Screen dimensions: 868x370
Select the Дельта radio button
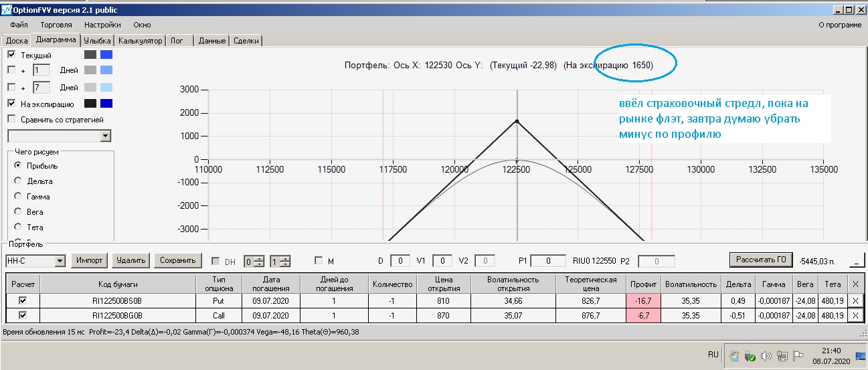[18, 181]
